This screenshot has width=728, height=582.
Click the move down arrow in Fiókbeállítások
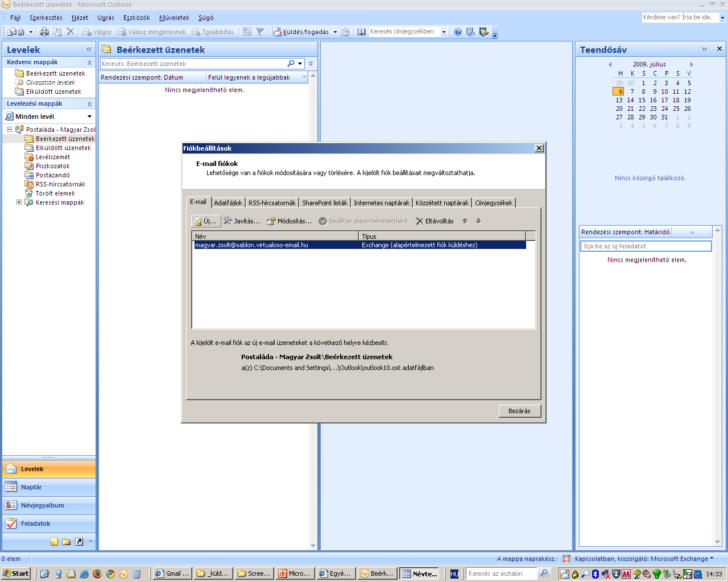coord(478,221)
